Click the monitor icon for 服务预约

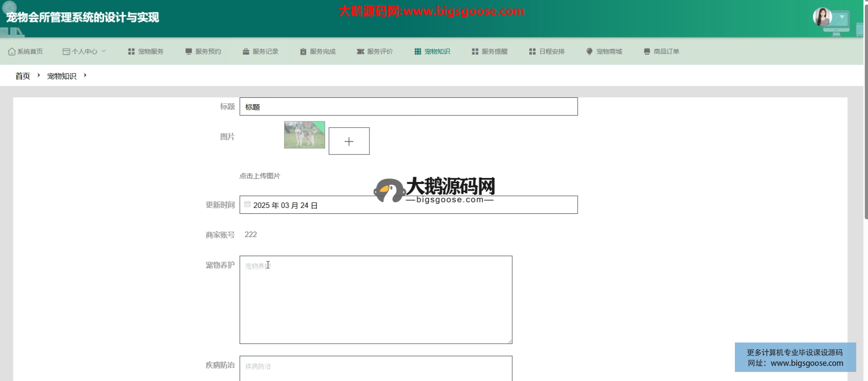(188, 52)
